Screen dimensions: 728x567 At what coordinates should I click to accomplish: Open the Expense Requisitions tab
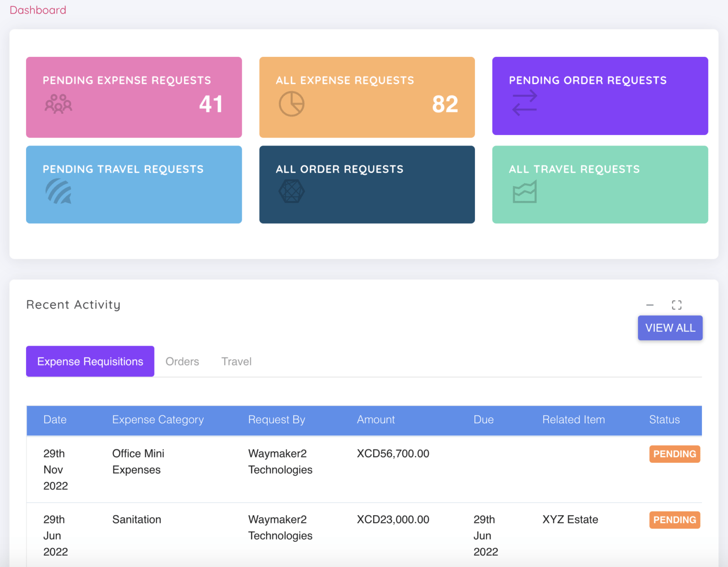[x=90, y=361]
